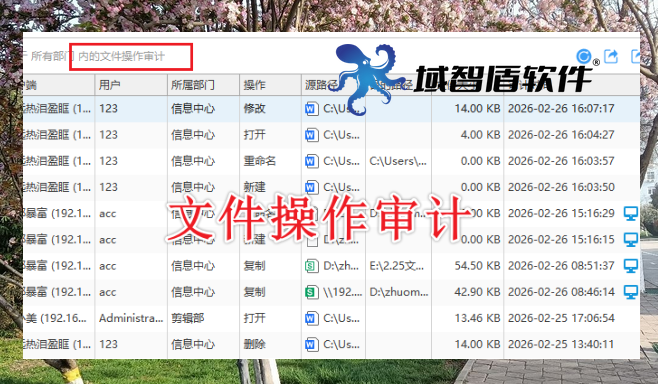
Task: Select the 删除 operation cell
Action: click(x=255, y=345)
